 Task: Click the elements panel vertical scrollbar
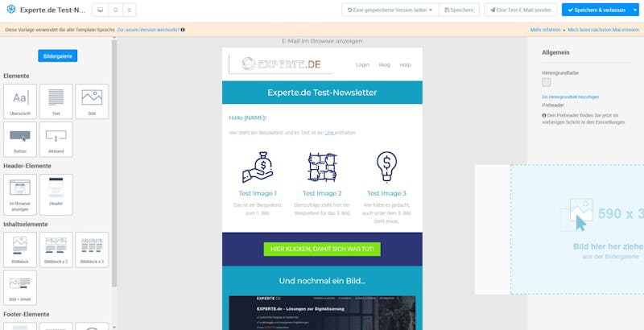click(x=114, y=163)
